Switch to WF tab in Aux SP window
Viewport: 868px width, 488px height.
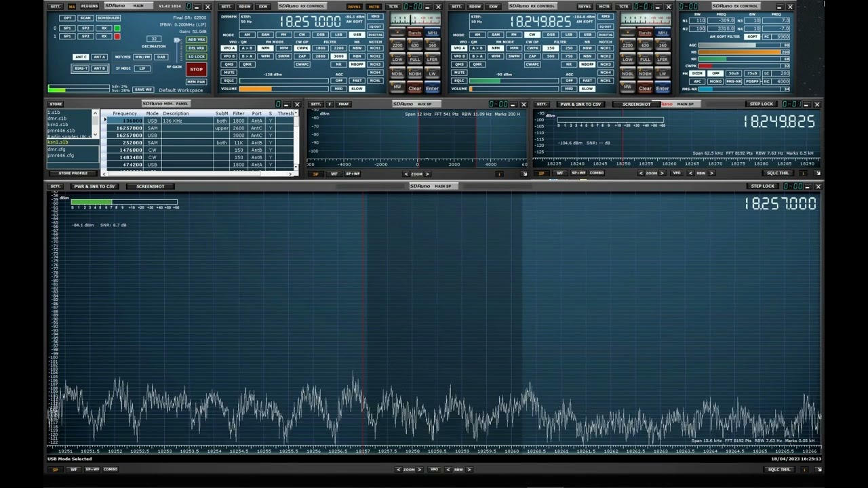pyautogui.click(x=334, y=174)
